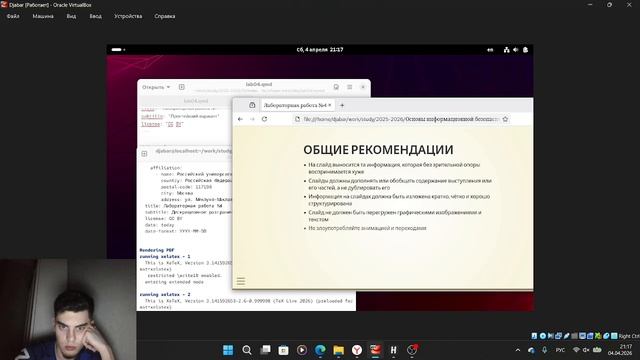Open the text editor hamburger menu
Screen dimensions: 640x360
coord(350,87)
